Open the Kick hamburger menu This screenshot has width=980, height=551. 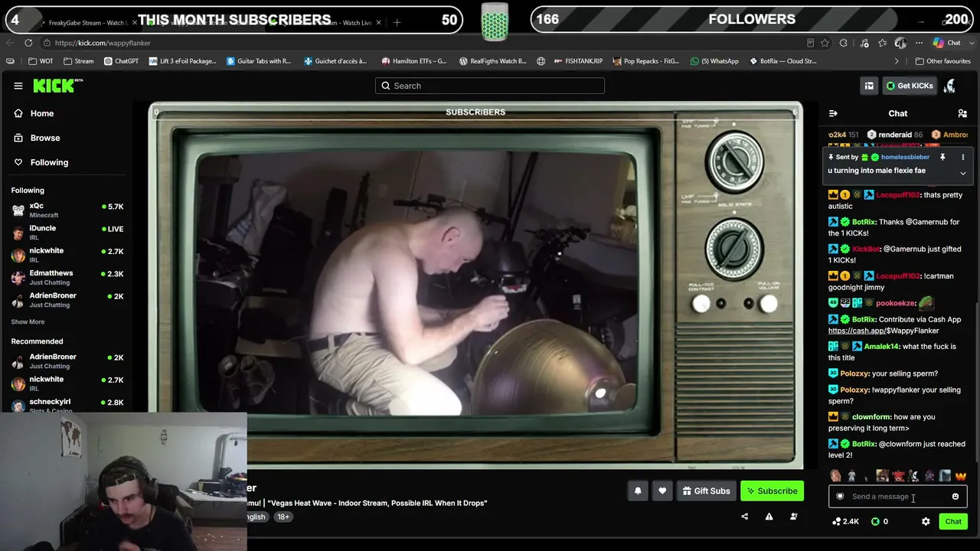[18, 86]
